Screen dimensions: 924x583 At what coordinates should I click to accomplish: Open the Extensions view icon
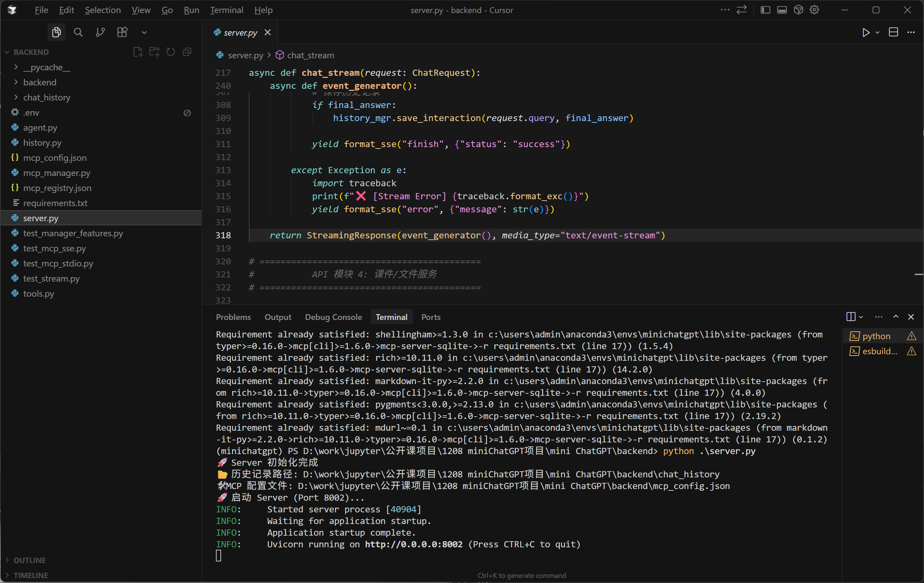pyautogui.click(x=122, y=32)
